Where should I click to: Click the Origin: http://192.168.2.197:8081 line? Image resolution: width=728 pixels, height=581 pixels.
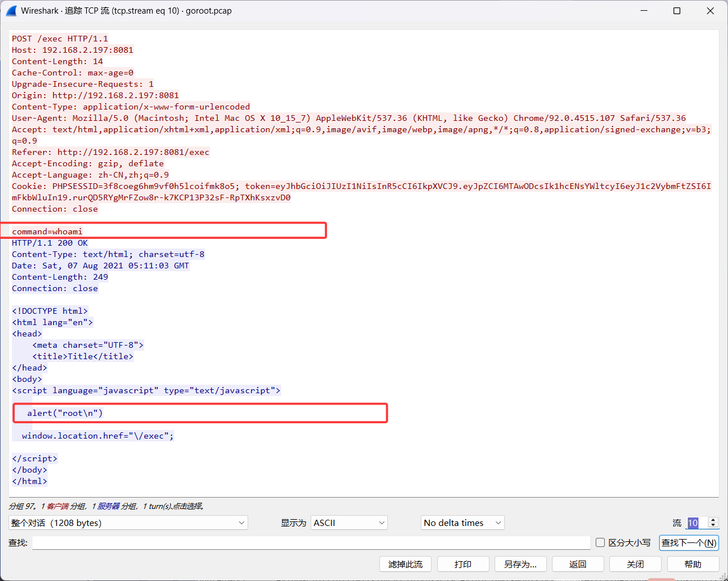pyautogui.click(x=95, y=95)
